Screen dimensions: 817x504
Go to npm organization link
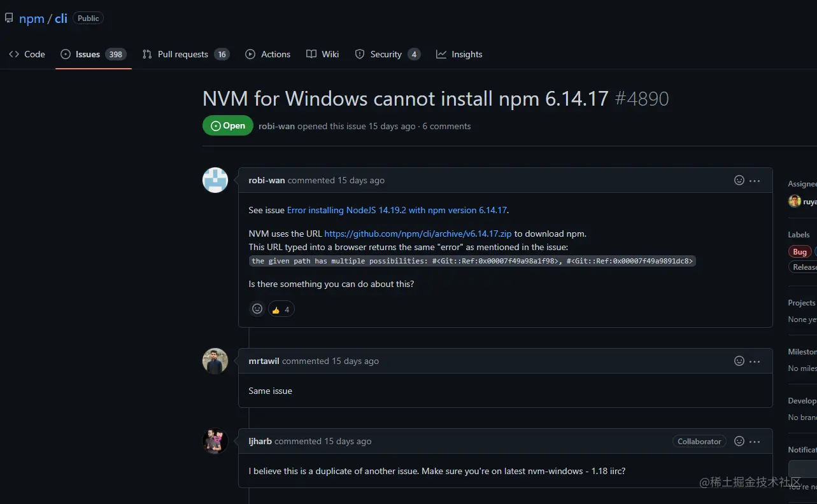click(x=32, y=18)
